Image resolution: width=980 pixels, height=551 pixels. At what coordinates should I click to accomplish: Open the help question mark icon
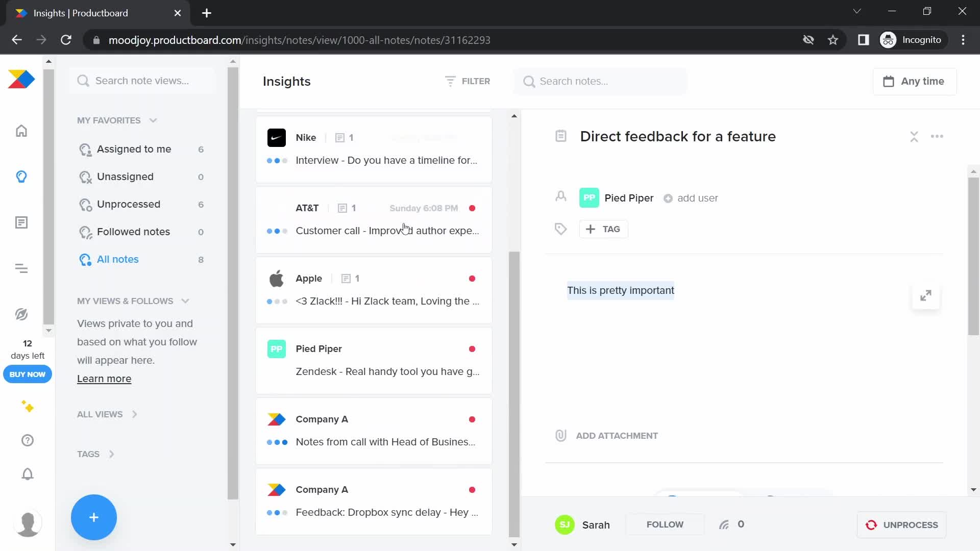28,440
